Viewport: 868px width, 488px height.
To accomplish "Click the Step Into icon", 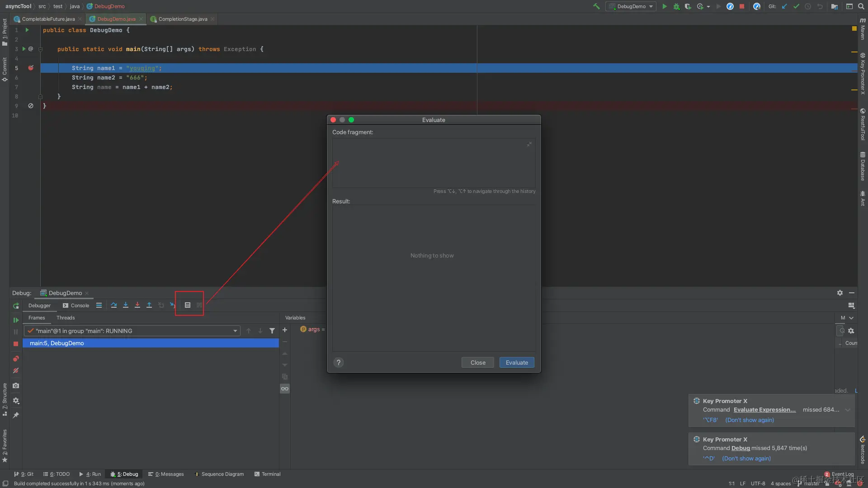I will [x=126, y=305].
